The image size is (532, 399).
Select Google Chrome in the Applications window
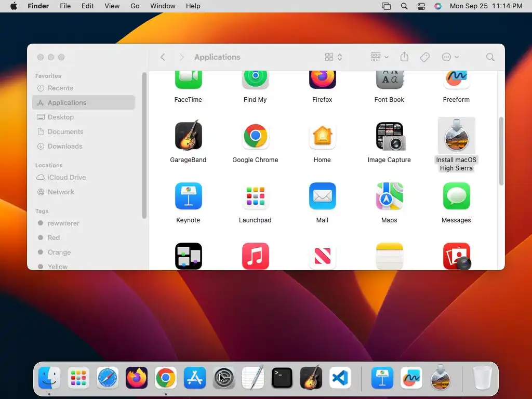click(x=255, y=136)
